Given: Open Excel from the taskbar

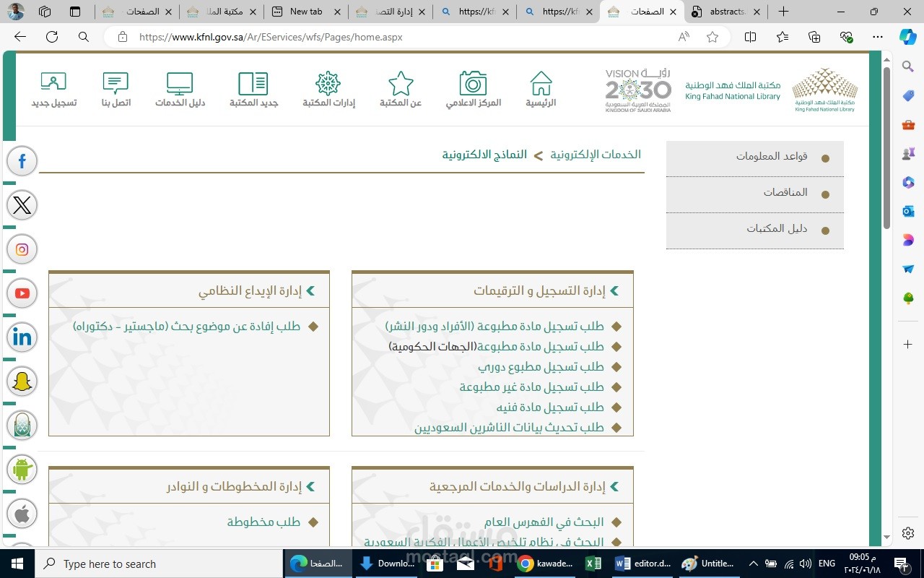Looking at the screenshot, I should pos(593,564).
